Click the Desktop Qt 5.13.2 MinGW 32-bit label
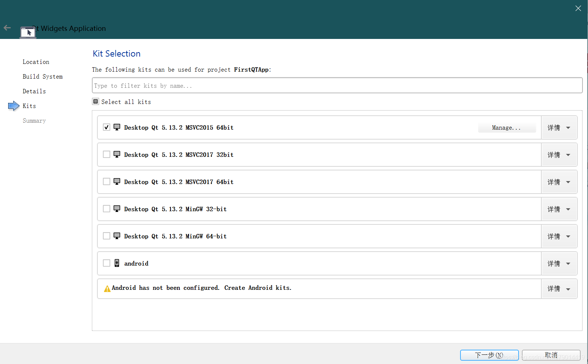588x364 pixels. click(x=175, y=209)
